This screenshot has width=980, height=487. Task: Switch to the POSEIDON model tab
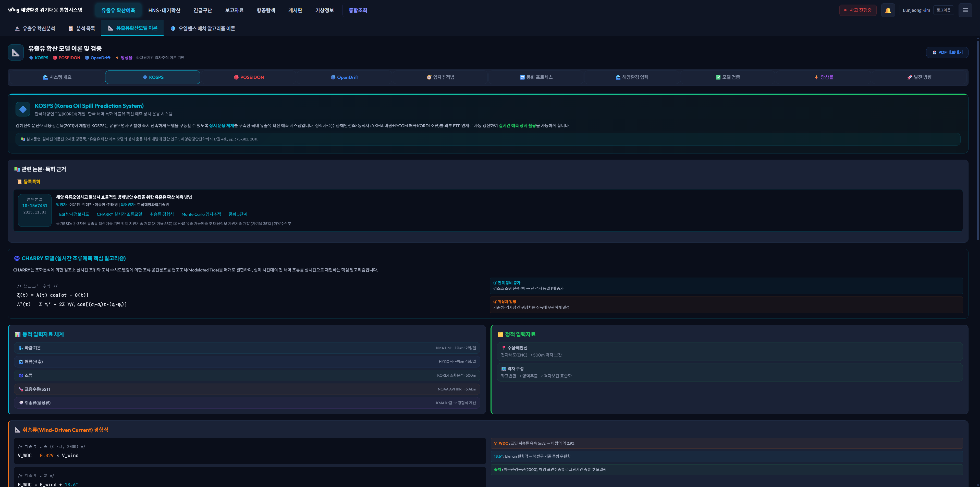[249, 77]
